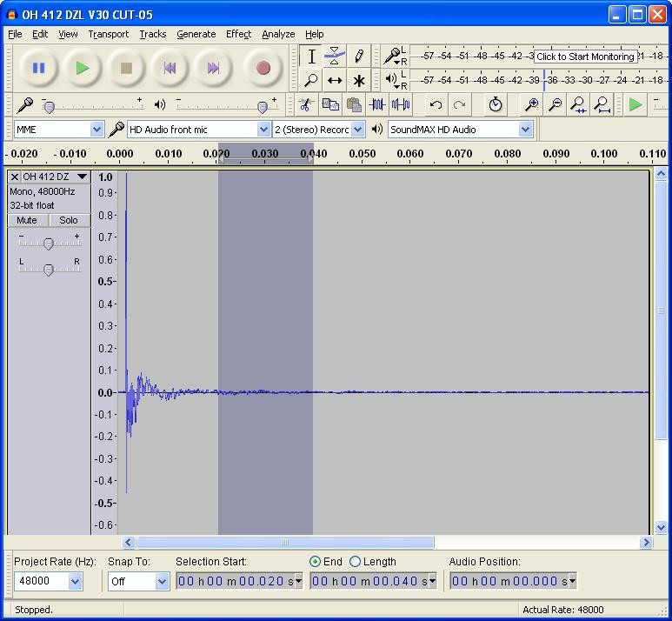Screen dimensions: 672x621
Task: Click the Fit Project zoom icon
Action: coord(602,104)
